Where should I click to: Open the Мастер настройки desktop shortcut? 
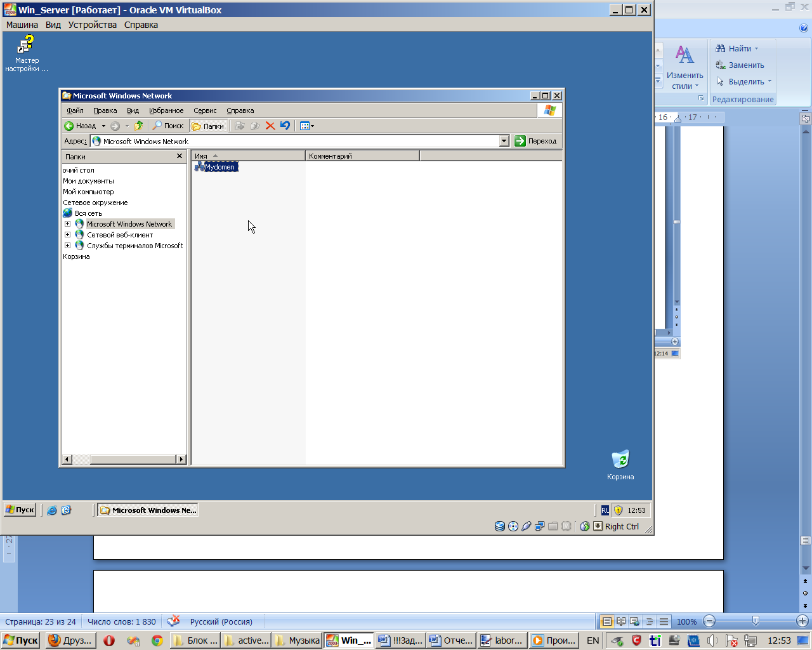pyautogui.click(x=26, y=53)
